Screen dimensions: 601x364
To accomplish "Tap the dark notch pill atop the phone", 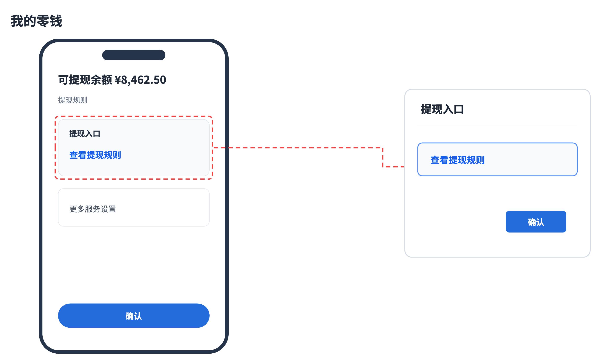I will pyautogui.click(x=134, y=55).
